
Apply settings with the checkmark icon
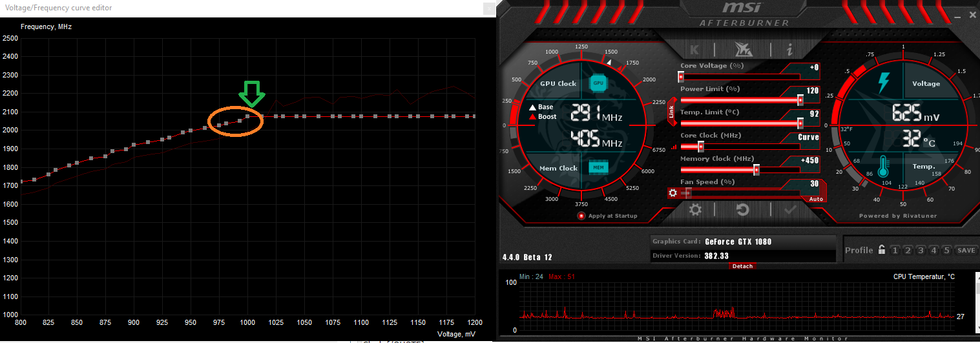tap(790, 209)
